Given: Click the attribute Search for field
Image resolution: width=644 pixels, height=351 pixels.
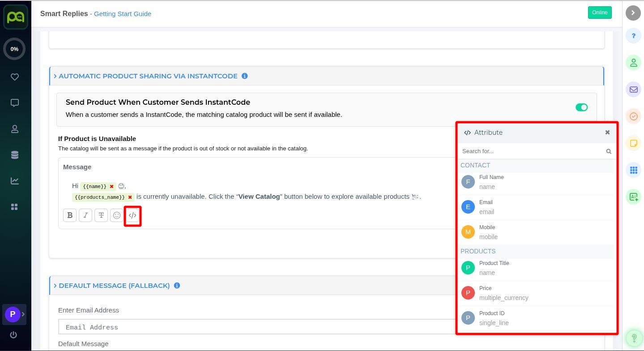Looking at the screenshot, I should 531,151.
